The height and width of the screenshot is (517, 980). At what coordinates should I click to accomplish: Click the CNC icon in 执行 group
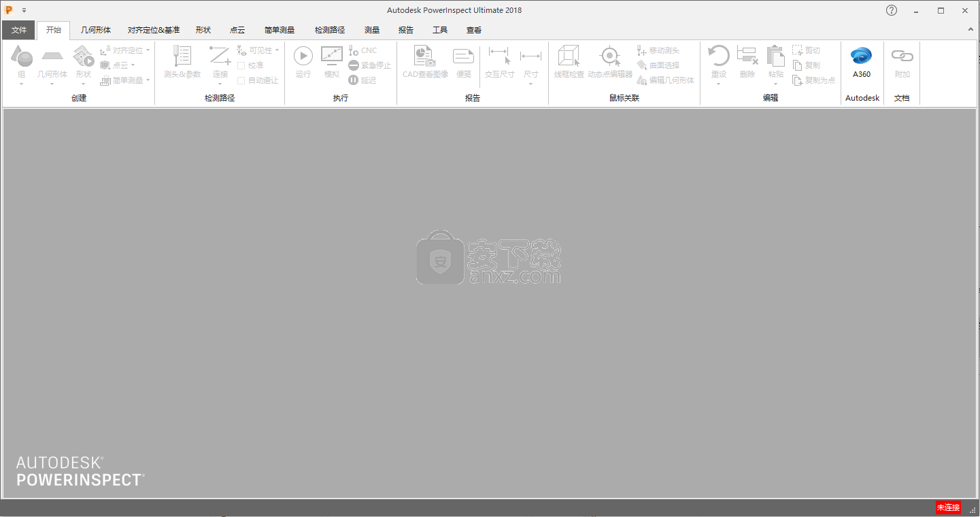(353, 50)
